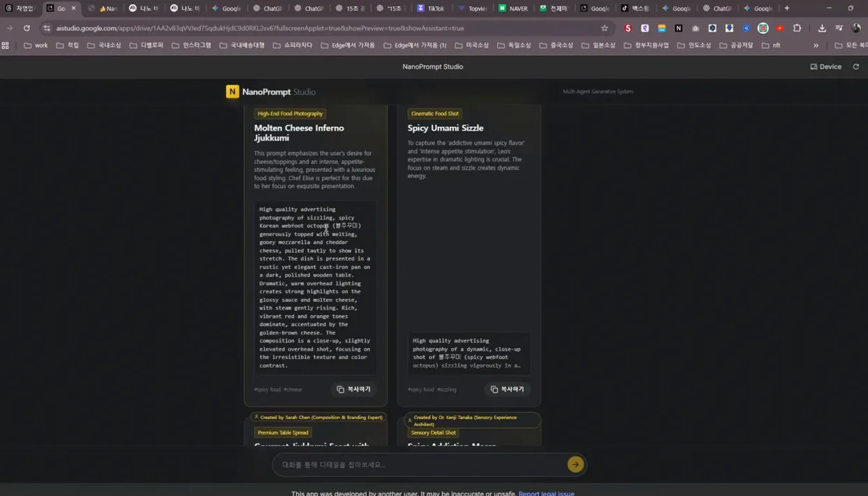This screenshot has width=868, height=496.
Task: Open the nft bookmark folder
Action: (x=770, y=45)
